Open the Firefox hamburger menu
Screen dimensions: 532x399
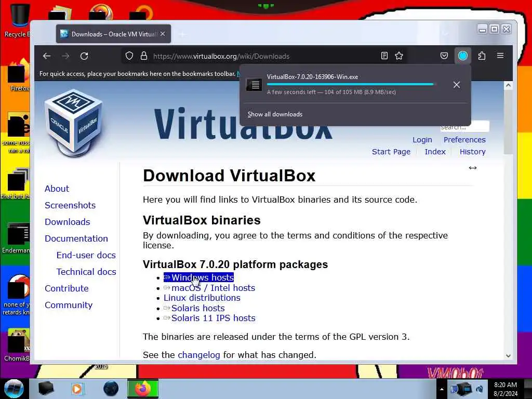pyautogui.click(x=500, y=56)
